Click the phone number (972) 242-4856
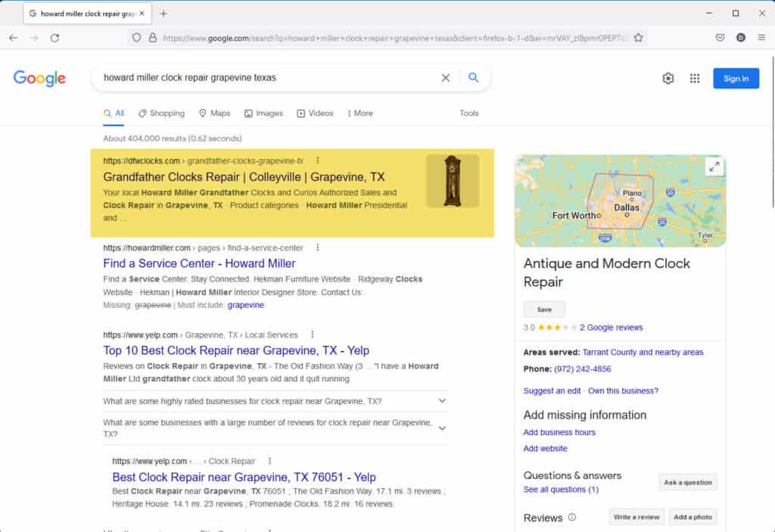The width and height of the screenshot is (775, 532). tap(582, 369)
